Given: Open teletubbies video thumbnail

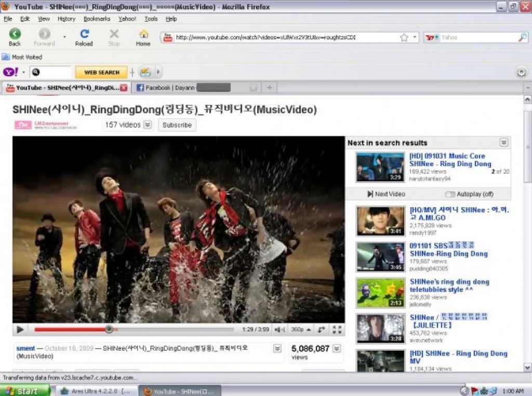Looking at the screenshot, I should (x=380, y=293).
